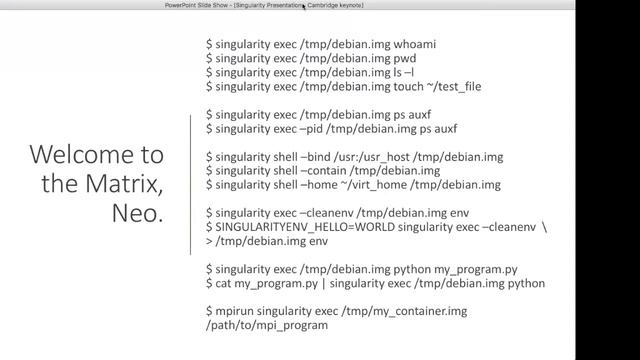Click the 'Welcome to the Matrix, Neo.' slide title
Viewport: 640px width, 360px height.
[x=96, y=184]
